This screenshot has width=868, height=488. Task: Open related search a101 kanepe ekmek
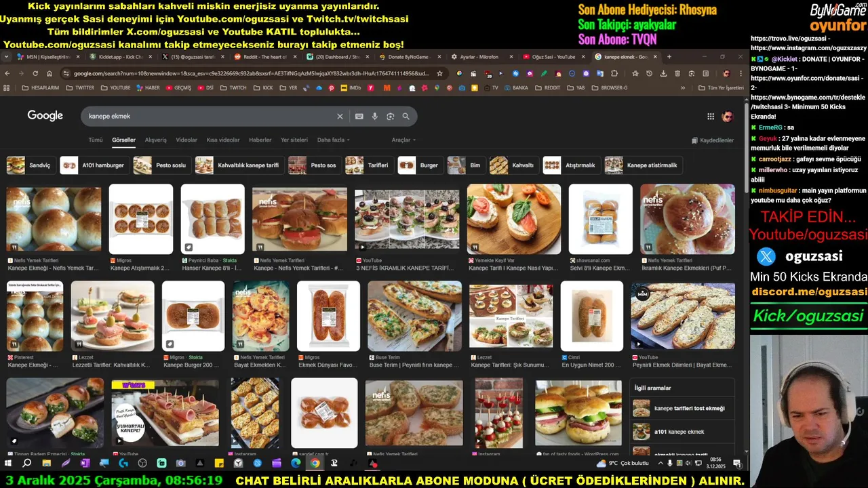click(683, 432)
